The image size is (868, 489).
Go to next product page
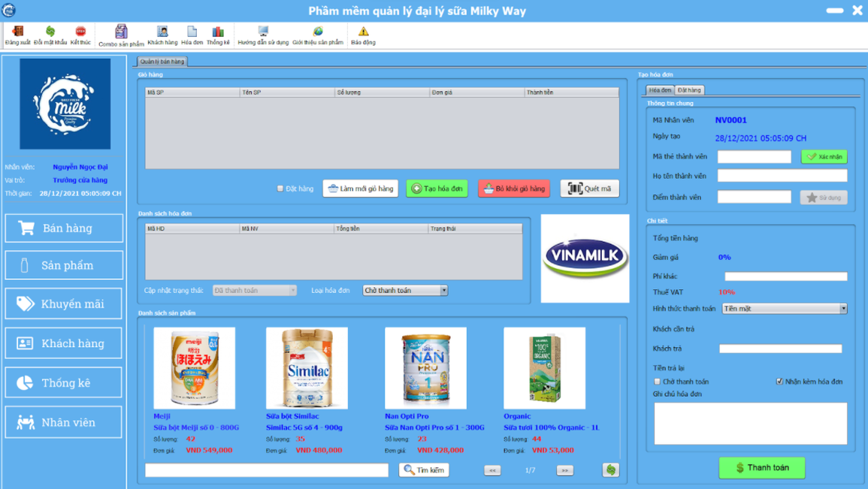coord(564,470)
